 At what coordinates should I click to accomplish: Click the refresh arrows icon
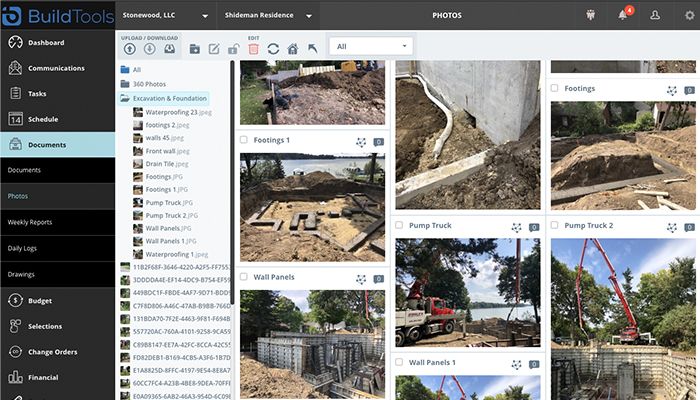273,49
